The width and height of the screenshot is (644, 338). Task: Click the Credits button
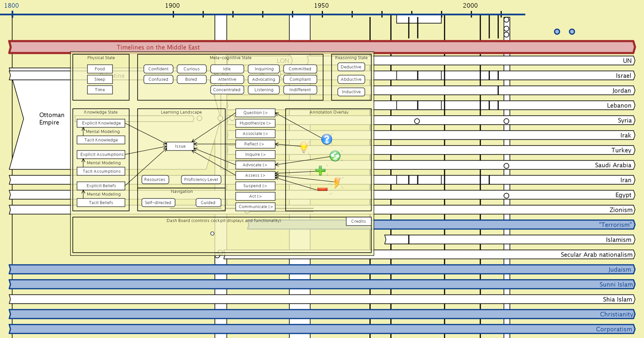tap(358, 221)
